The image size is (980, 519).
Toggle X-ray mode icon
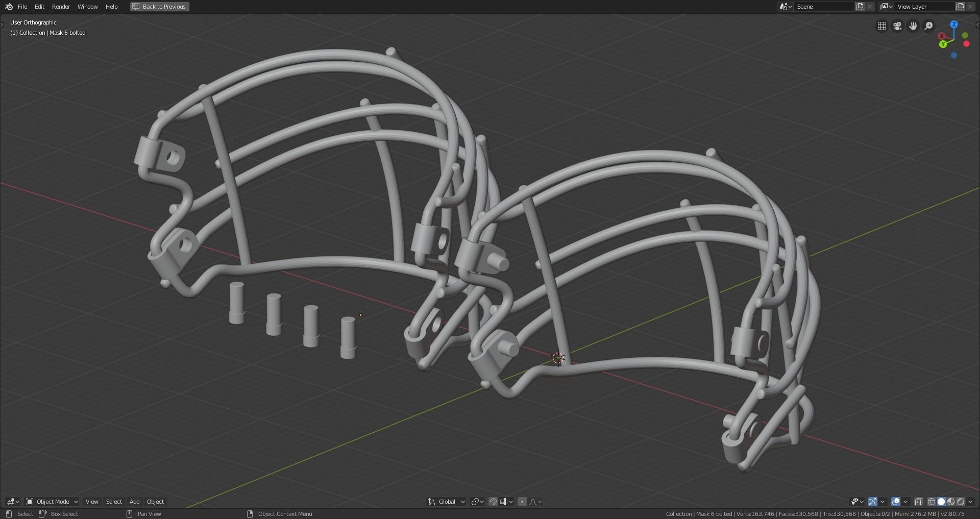click(919, 502)
